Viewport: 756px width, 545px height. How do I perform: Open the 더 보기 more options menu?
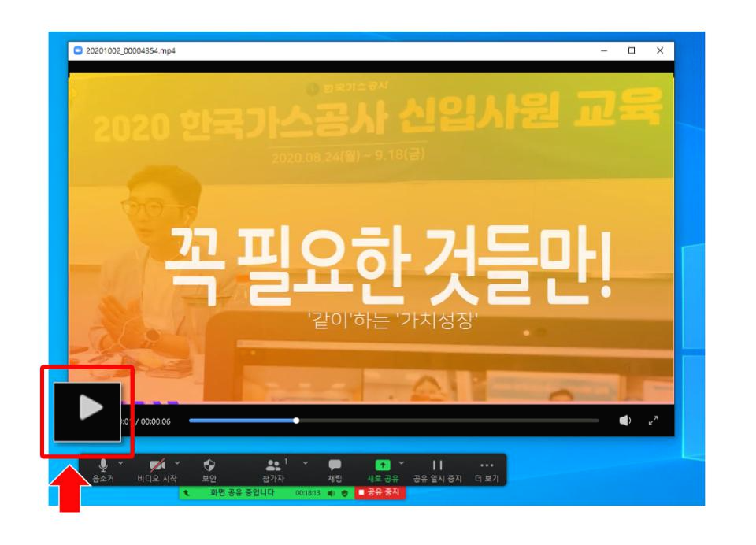pyautogui.click(x=487, y=470)
